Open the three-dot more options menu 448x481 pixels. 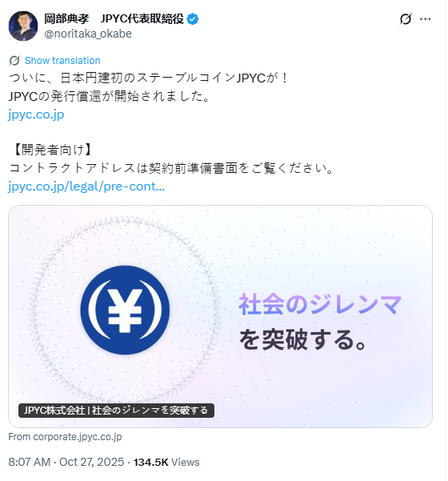tap(426, 19)
